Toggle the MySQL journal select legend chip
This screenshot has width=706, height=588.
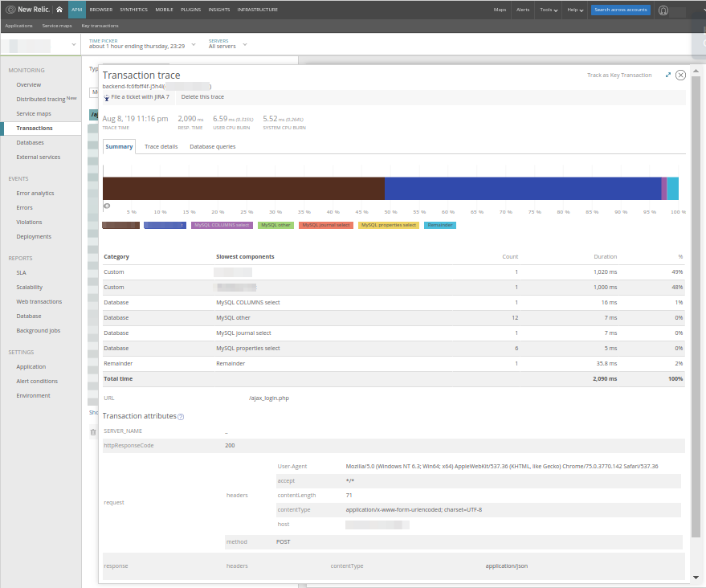click(x=324, y=226)
